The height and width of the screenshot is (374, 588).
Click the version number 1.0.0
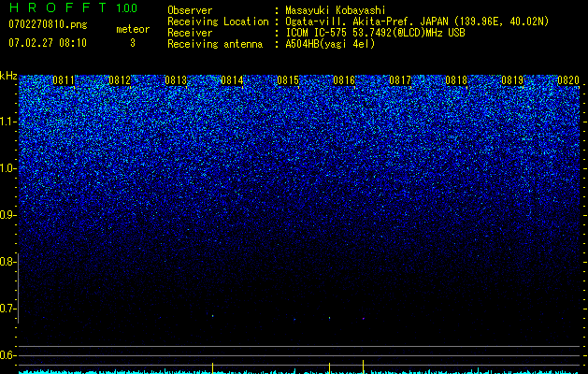point(127,8)
